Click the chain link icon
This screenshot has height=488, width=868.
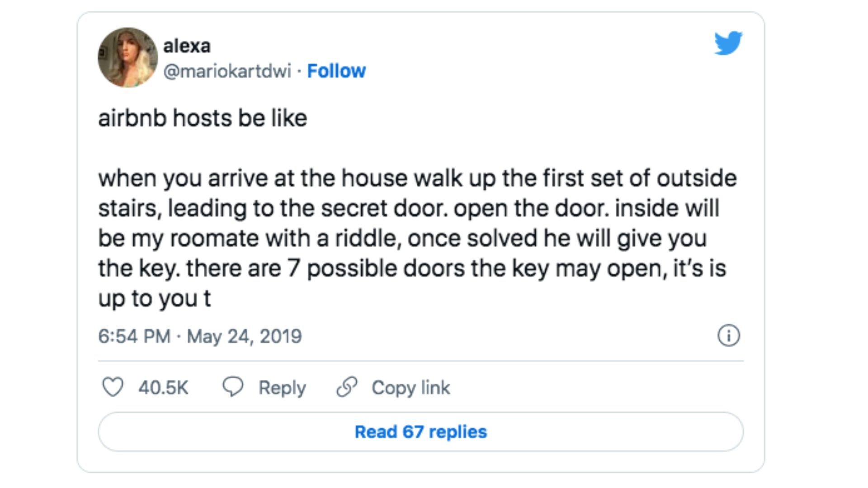point(347,387)
